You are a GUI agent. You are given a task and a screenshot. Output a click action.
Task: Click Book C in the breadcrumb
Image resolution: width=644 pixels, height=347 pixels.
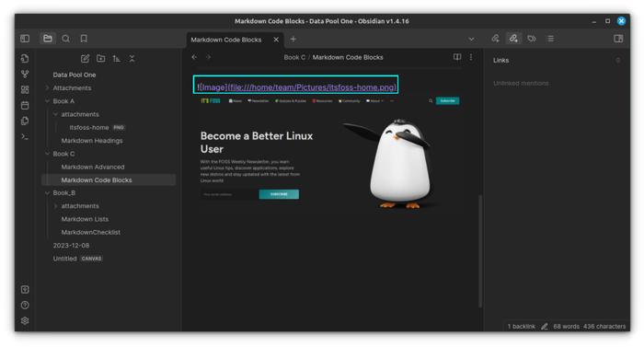click(x=294, y=57)
